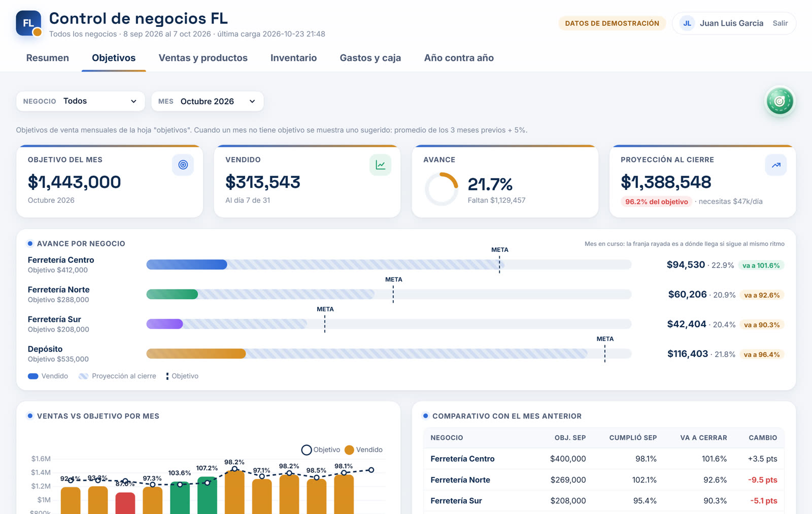Click the 'va a 96.4%' badge
The height and width of the screenshot is (514, 812).
coord(762,355)
